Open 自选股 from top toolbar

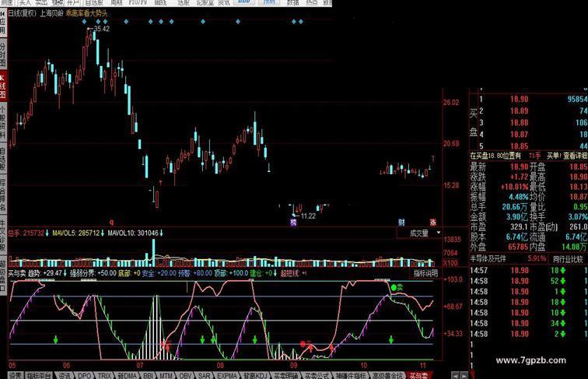pos(94,2)
